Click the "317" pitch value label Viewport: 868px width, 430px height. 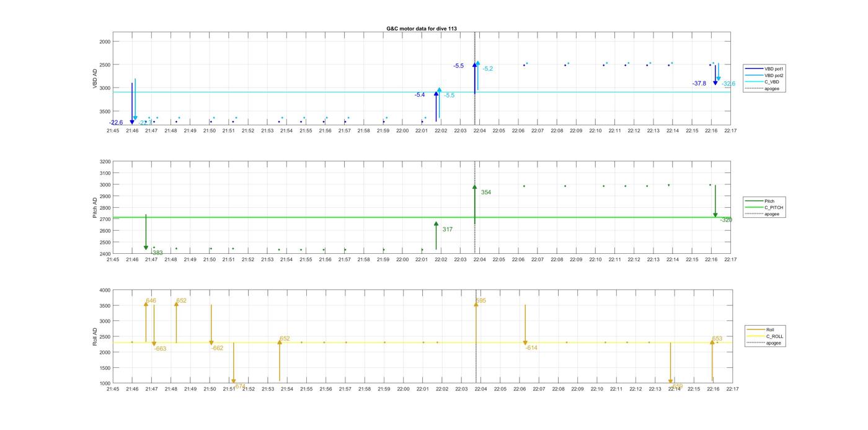click(448, 230)
